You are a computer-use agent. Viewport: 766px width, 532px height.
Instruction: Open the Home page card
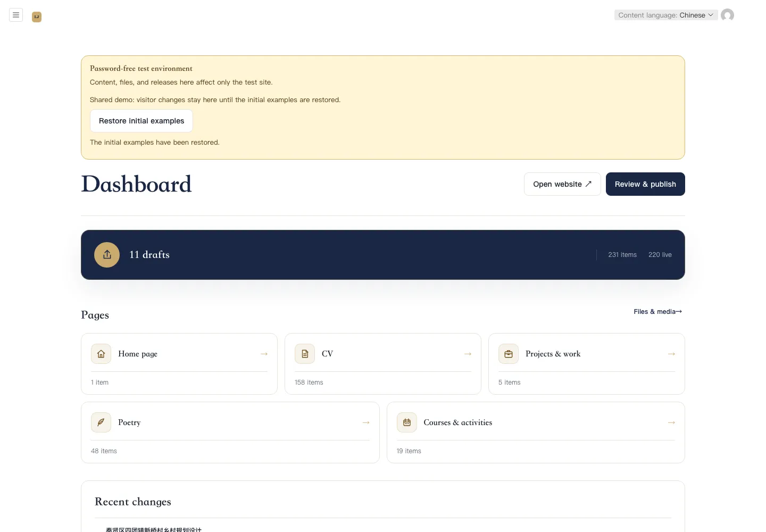click(x=179, y=364)
